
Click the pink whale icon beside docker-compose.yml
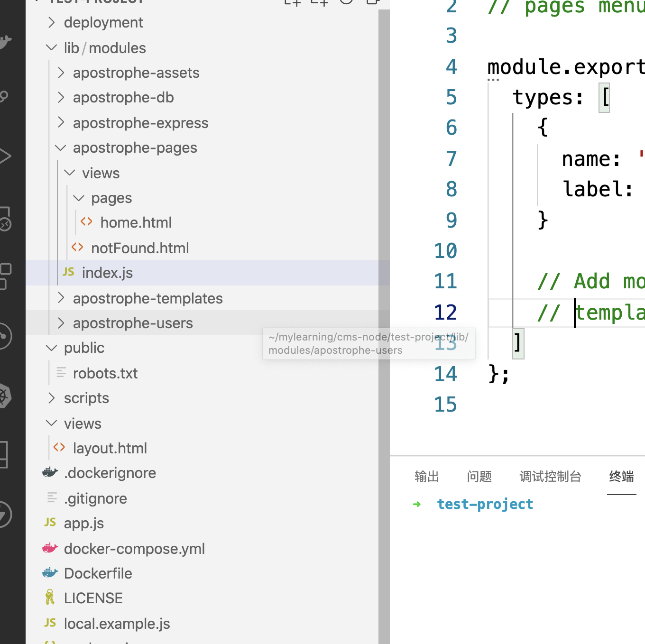(x=50, y=548)
